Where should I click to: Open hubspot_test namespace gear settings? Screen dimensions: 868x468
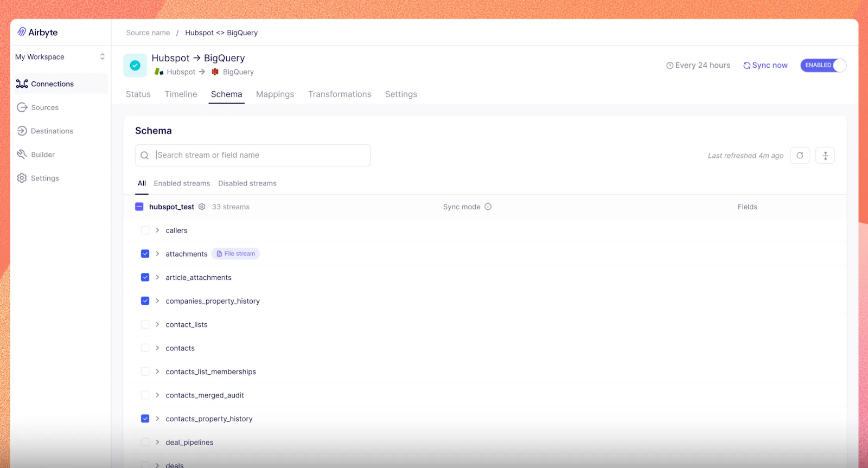(x=202, y=207)
